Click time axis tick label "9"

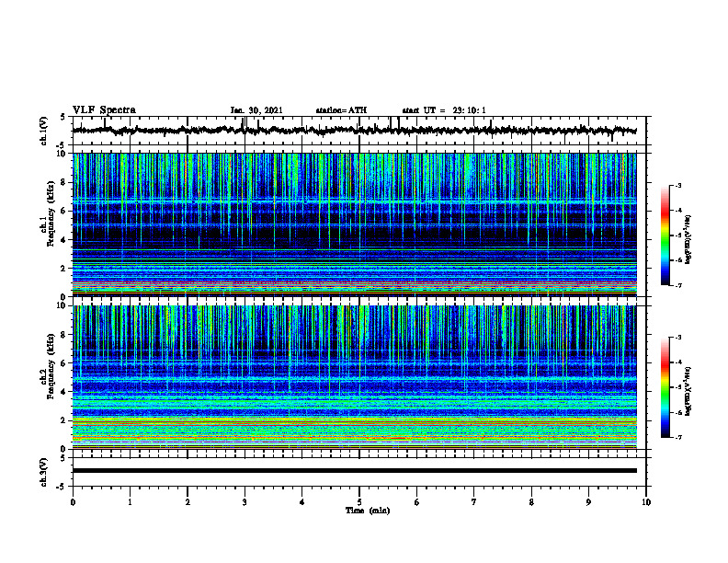pyautogui.click(x=588, y=502)
